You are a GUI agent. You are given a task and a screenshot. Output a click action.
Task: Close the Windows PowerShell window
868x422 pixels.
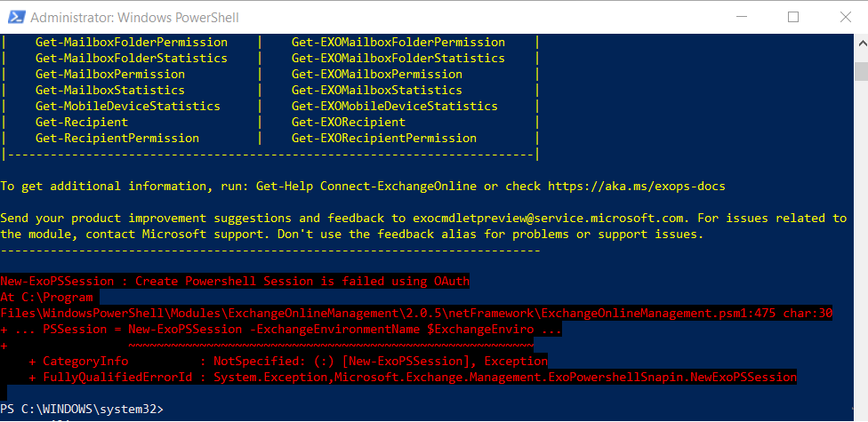coord(843,17)
